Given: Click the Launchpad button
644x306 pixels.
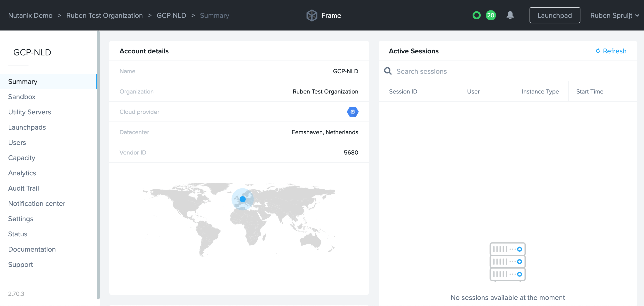Looking at the screenshot, I should click(x=554, y=15).
